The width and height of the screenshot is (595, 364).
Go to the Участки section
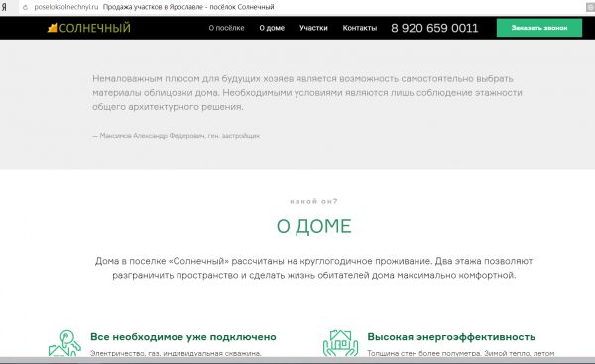pos(313,28)
